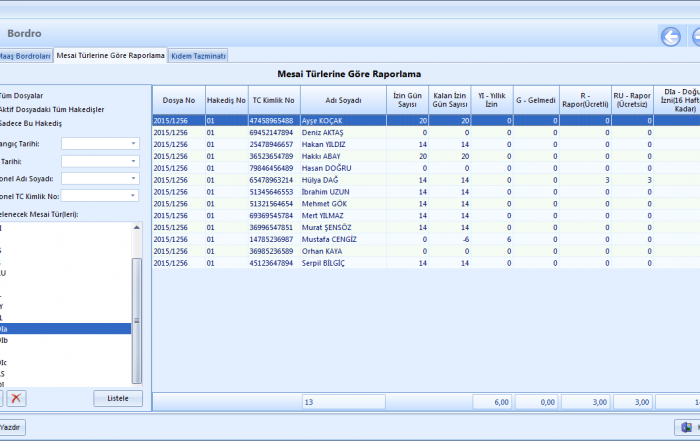The width and height of the screenshot is (700, 441).
Task: Click the mesai türleri list scrollbar
Action: (x=137, y=320)
